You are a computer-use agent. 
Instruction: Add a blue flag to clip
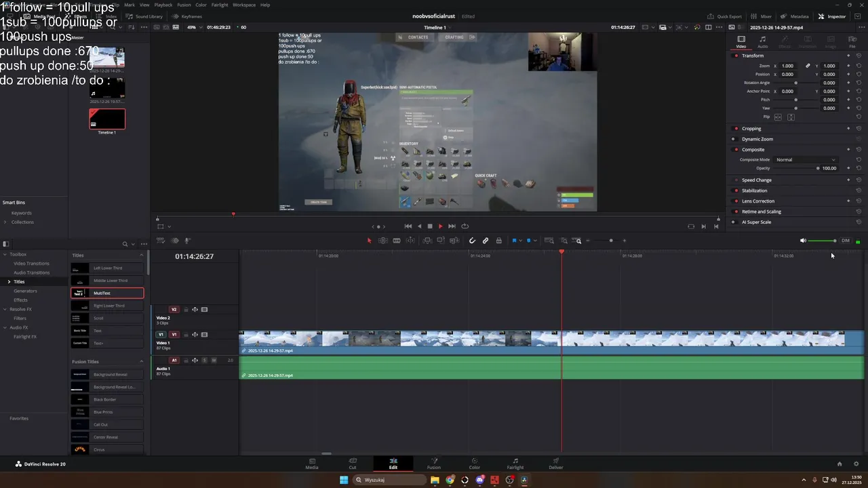[x=515, y=241]
